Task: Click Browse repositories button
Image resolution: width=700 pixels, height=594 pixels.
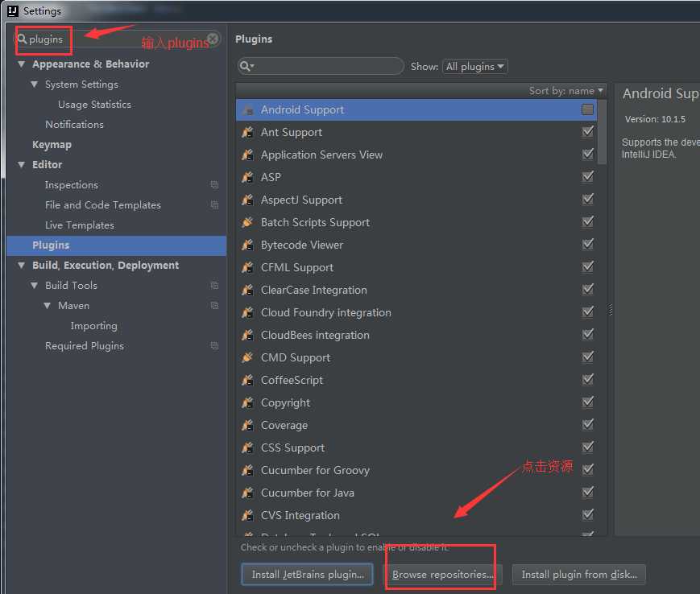Action: 443,575
